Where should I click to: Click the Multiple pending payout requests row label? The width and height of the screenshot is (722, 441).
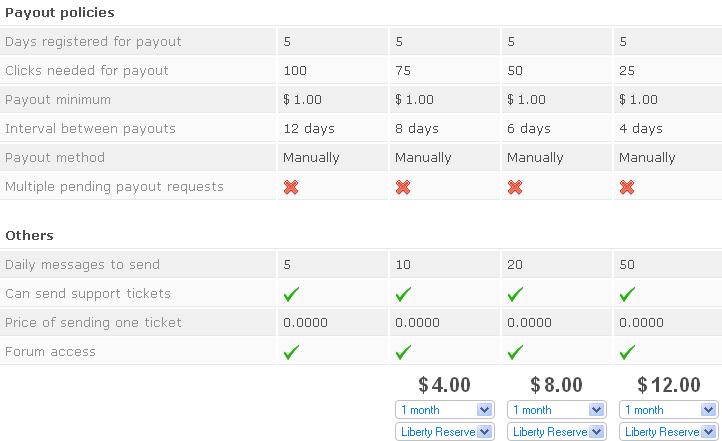pos(114,186)
